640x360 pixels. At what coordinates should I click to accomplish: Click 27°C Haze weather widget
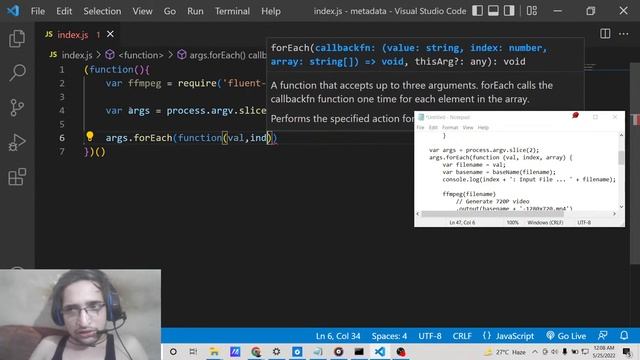click(505, 351)
